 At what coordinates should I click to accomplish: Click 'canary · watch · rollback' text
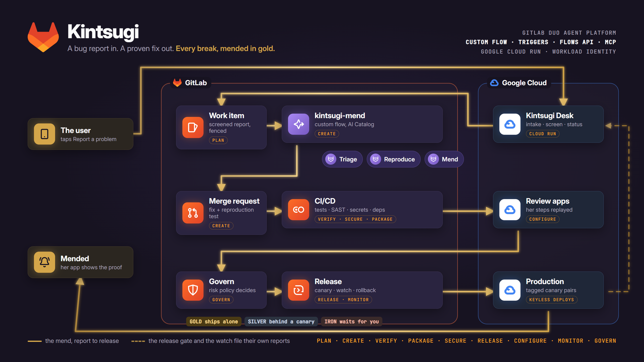tap(345, 290)
